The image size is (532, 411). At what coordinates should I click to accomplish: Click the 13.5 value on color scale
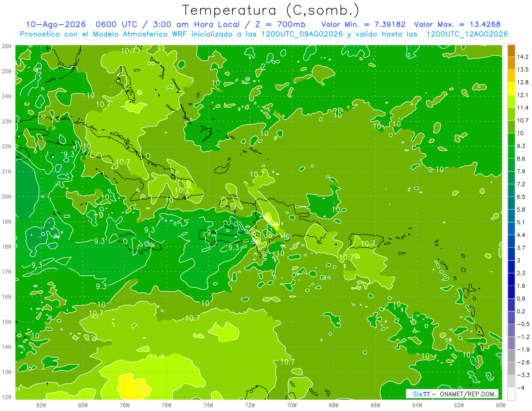(x=523, y=70)
